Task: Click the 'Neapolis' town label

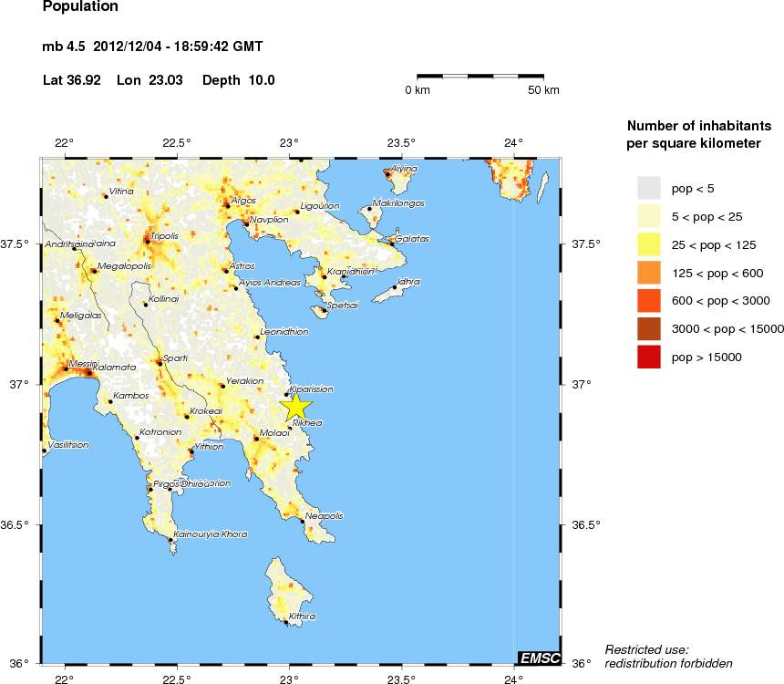Action: [324, 516]
